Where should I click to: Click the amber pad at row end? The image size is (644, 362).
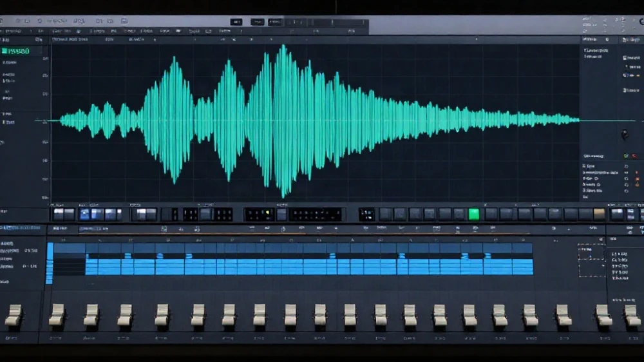pos(599,214)
